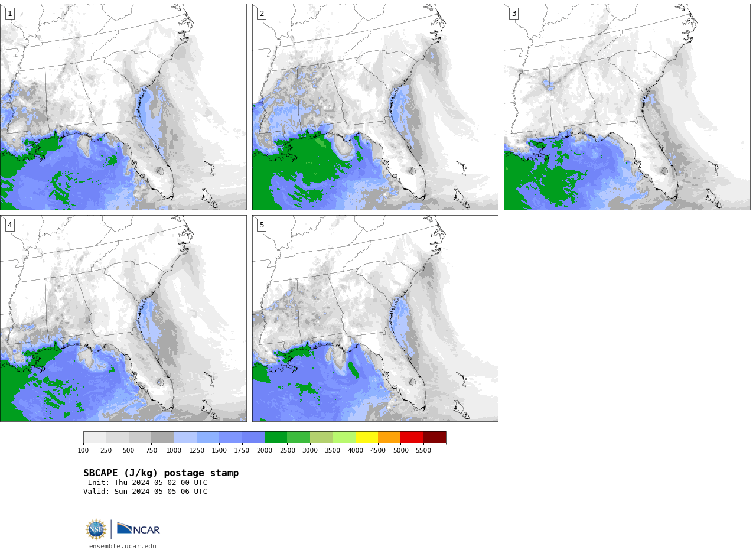This screenshot has width=756, height=553.
Task: Open ensemble member 4 map panel
Action: click(x=123, y=318)
